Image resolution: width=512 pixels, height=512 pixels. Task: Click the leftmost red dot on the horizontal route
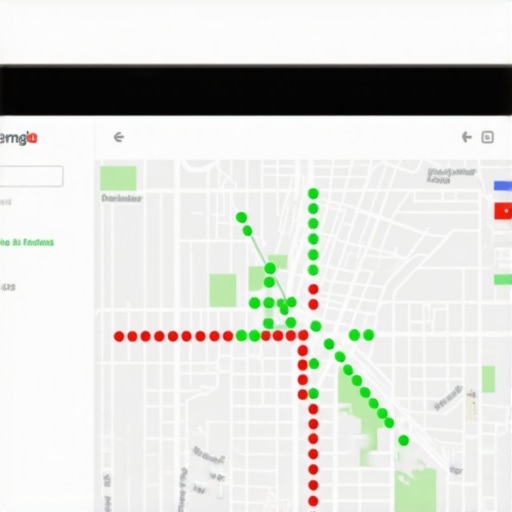coord(119,336)
